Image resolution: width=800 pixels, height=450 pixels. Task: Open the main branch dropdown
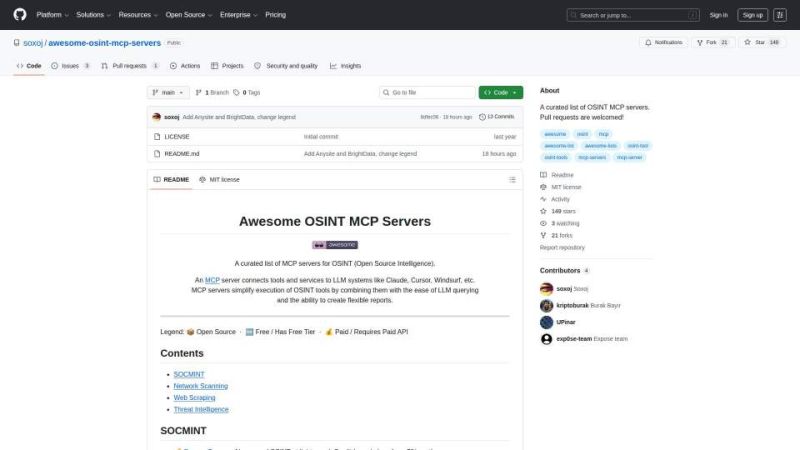pos(168,92)
